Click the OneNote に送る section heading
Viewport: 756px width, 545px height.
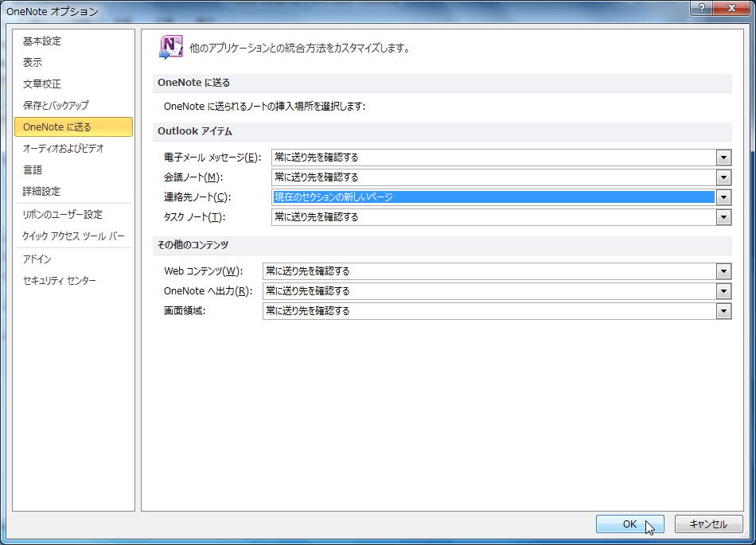point(194,83)
